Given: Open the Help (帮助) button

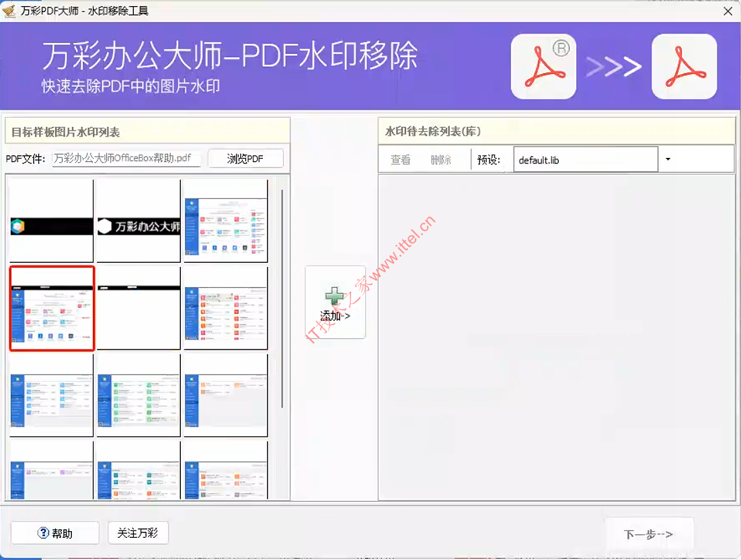Looking at the screenshot, I should click(55, 533).
